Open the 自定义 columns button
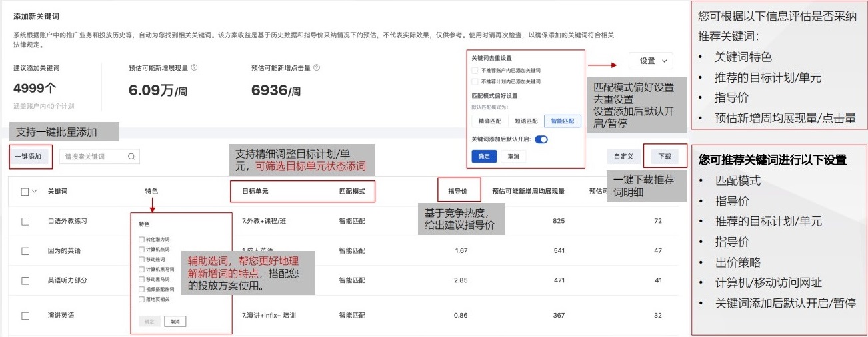Image resolution: width=868 pixels, height=337 pixels. pyautogui.click(x=624, y=157)
